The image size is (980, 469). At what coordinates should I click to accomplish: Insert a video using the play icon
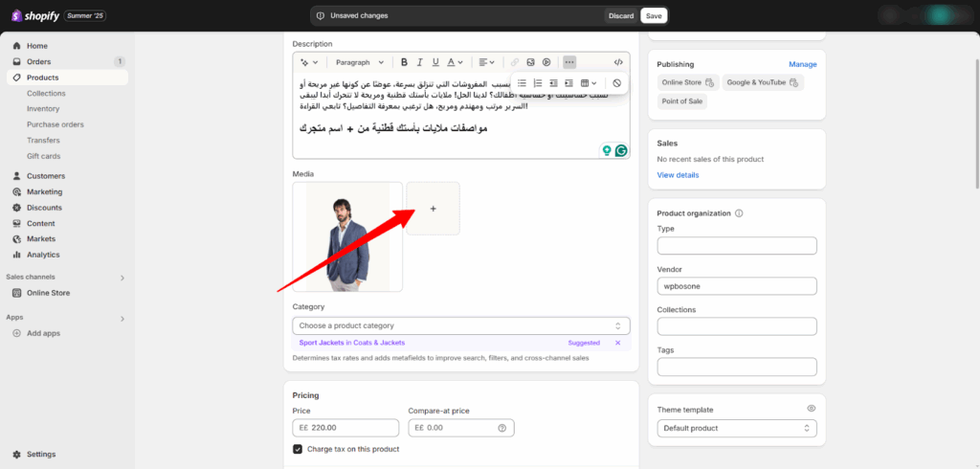coord(546,62)
